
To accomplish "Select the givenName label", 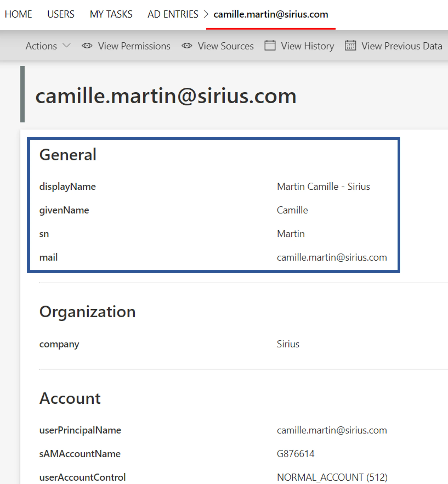I will [x=64, y=210].
